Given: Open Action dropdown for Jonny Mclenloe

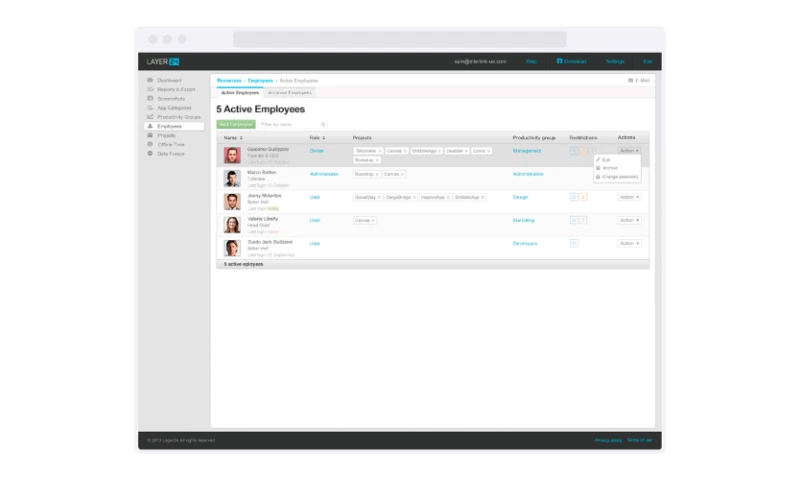Looking at the screenshot, I should coord(628,197).
